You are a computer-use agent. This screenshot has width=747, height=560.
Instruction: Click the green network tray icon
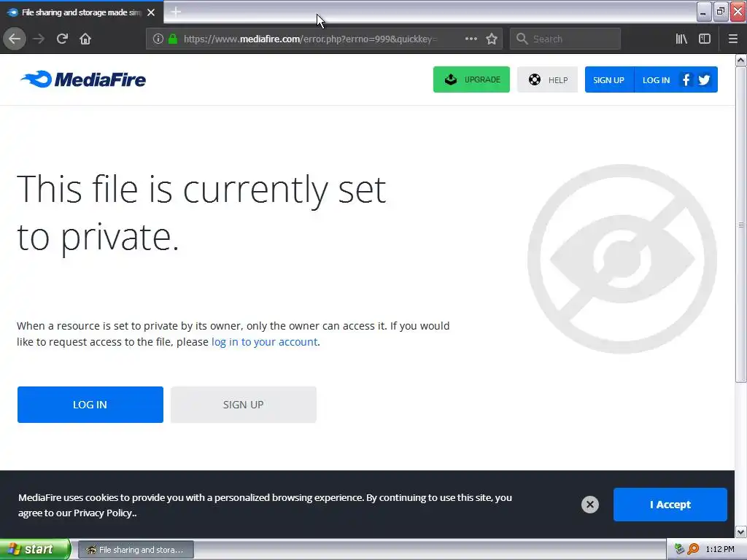(679, 549)
